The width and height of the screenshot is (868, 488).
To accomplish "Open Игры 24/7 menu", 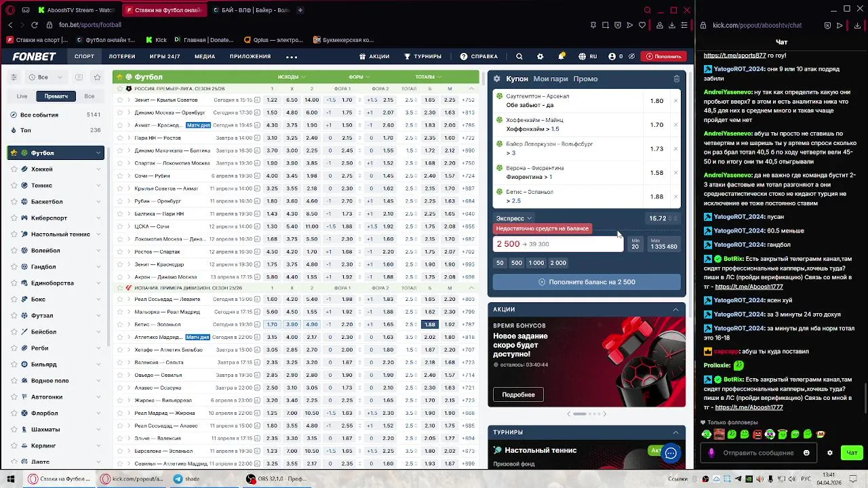I will click(165, 56).
